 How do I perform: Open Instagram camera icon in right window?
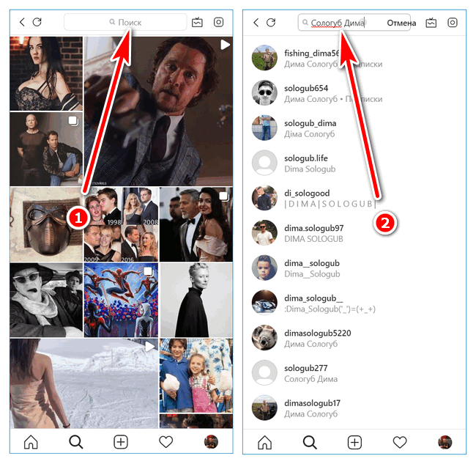pos(453,22)
